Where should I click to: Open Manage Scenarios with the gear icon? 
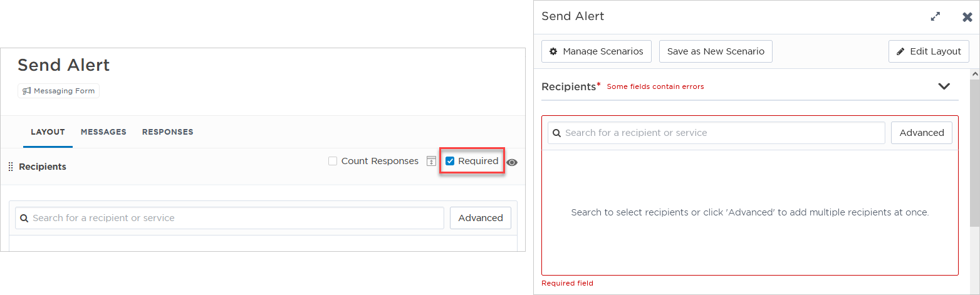click(x=597, y=51)
